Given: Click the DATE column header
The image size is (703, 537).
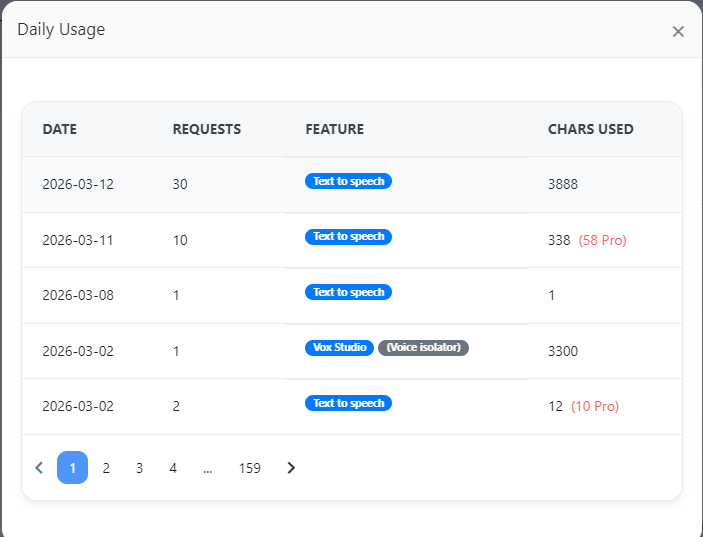Looking at the screenshot, I should tap(59, 129).
